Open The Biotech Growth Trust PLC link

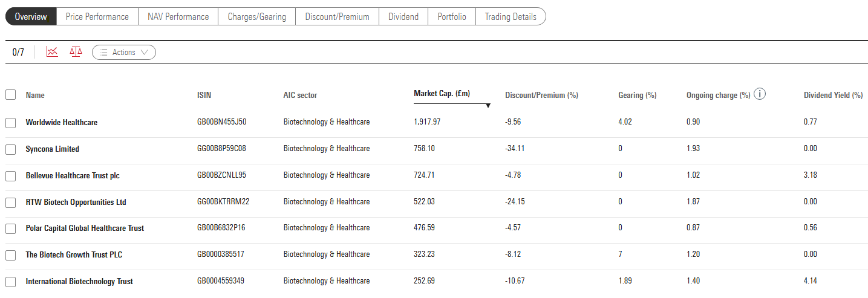point(74,254)
